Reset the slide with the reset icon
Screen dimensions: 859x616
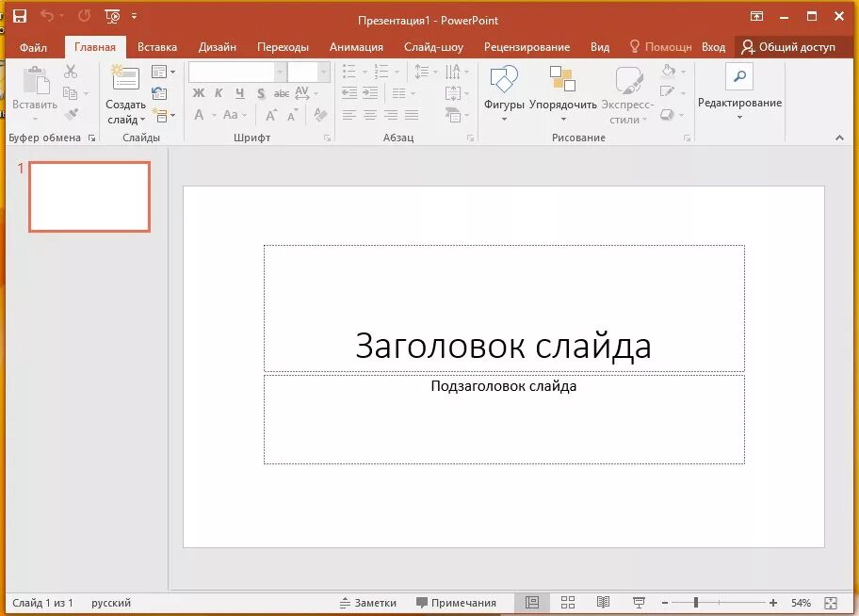click(x=159, y=93)
